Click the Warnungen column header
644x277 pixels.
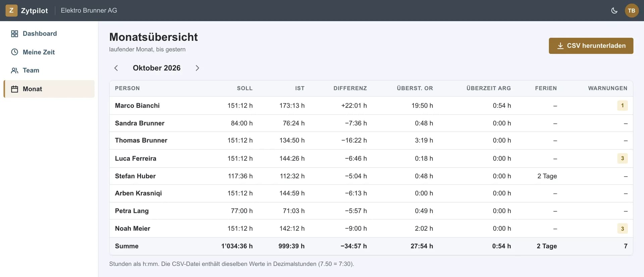(607, 88)
